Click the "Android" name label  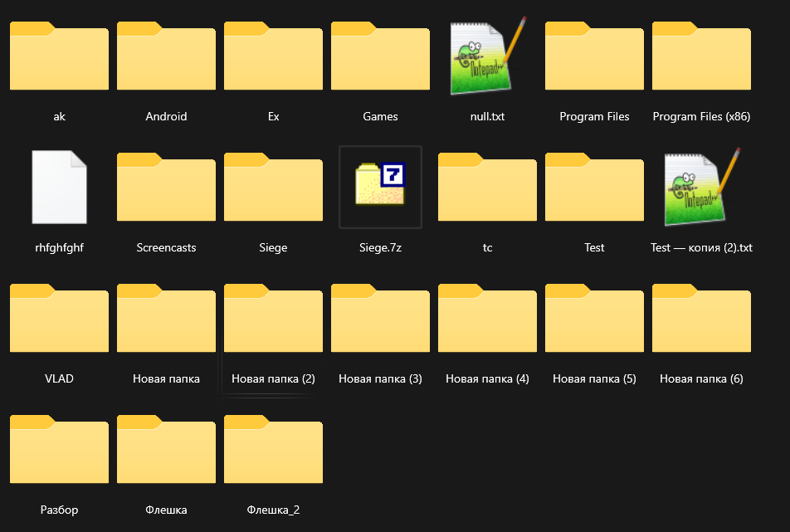(x=166, y=116)
